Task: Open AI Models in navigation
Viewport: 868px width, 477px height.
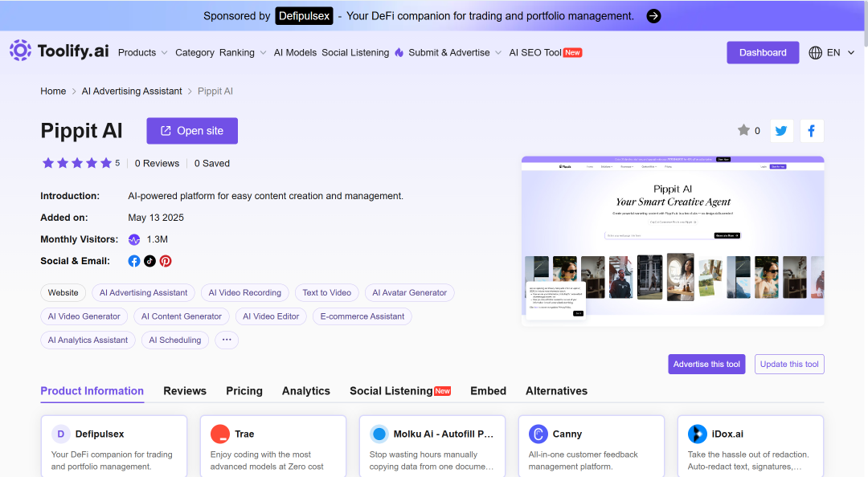Action: pyautogui.click(x=295, y=52)
